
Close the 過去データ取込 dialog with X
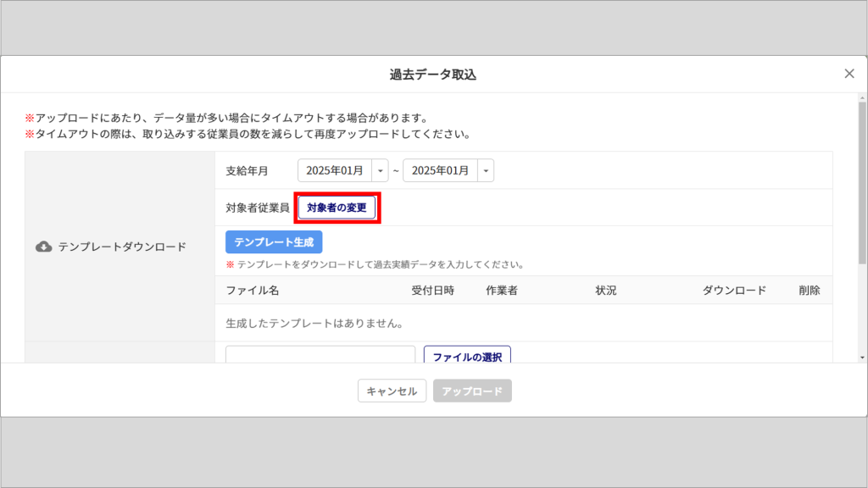[x=849, y=74]
